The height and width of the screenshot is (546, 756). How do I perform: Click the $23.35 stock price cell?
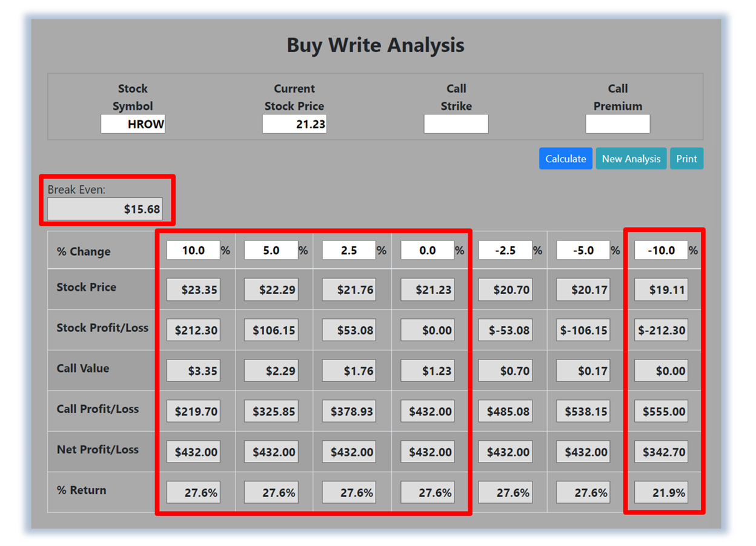pos(193,290)
